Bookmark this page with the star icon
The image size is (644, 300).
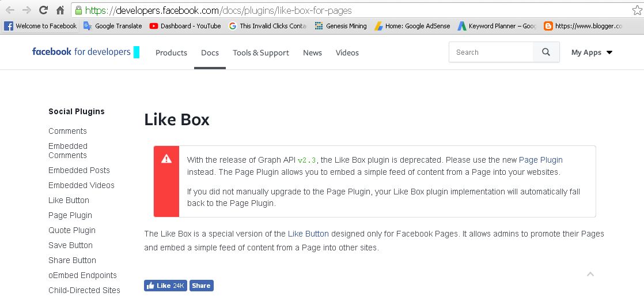tap(637, 10)
